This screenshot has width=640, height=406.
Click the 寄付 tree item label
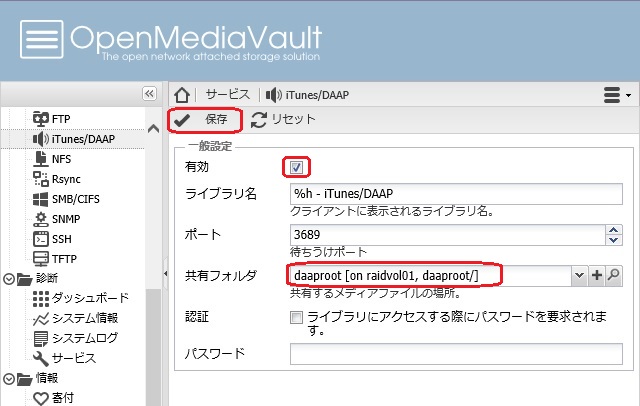click(x=63, y=398)
